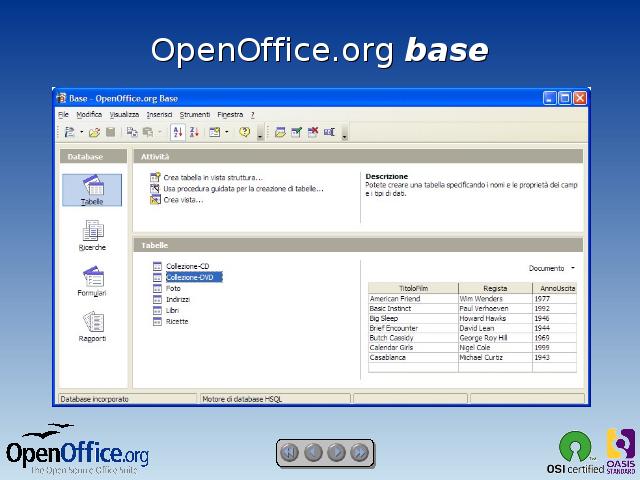Click the sort descending toolbar icon
Screen dimensions: 640x480
click(x=195, y=132)
